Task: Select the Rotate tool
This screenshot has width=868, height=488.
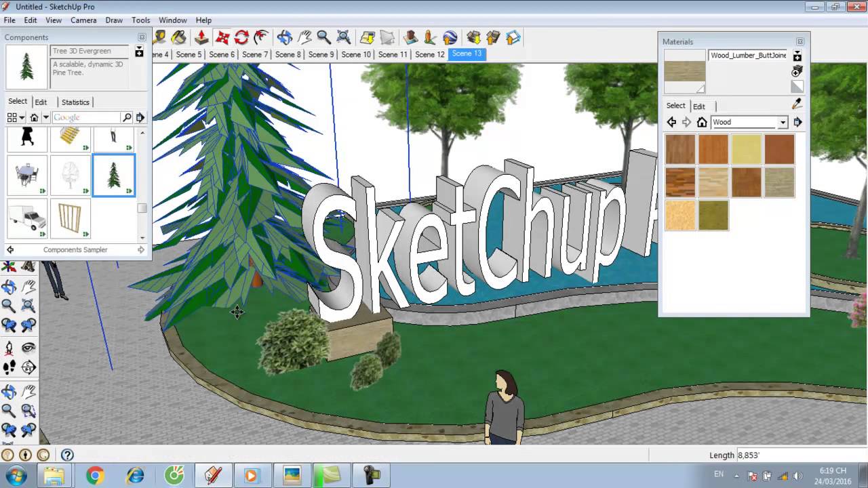Action: (x=241, y=37)
